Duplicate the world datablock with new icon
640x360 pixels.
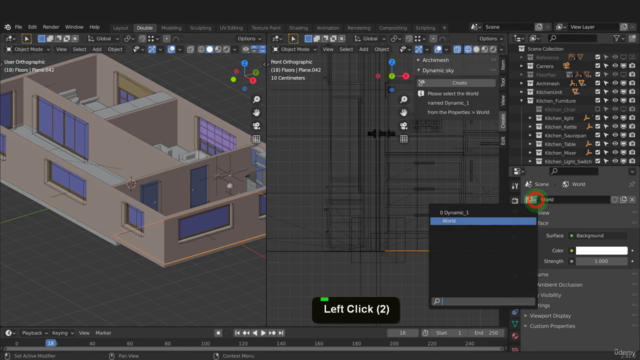pyautogui.click(x=623, y=200)
